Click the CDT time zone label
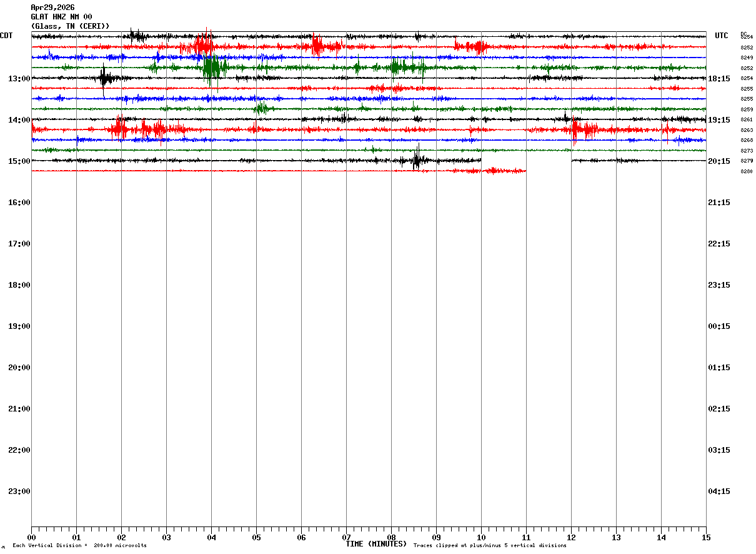 coord(6,36)
